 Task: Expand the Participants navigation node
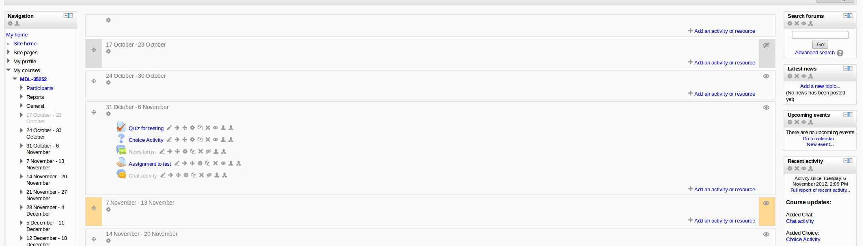(x=22, y=88)
